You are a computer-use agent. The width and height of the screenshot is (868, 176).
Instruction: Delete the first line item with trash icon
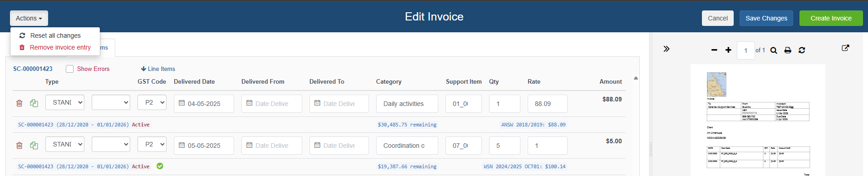(19, 103)
